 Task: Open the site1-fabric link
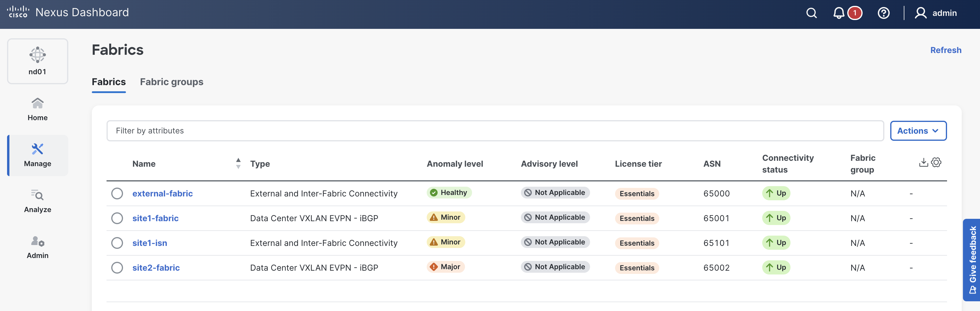pos(155,218)
